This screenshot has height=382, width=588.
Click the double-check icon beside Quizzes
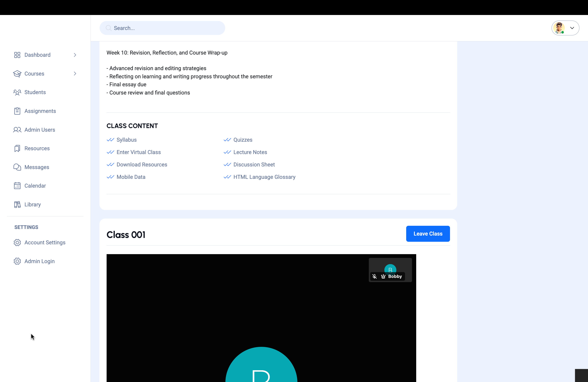(x=227, y=140)
